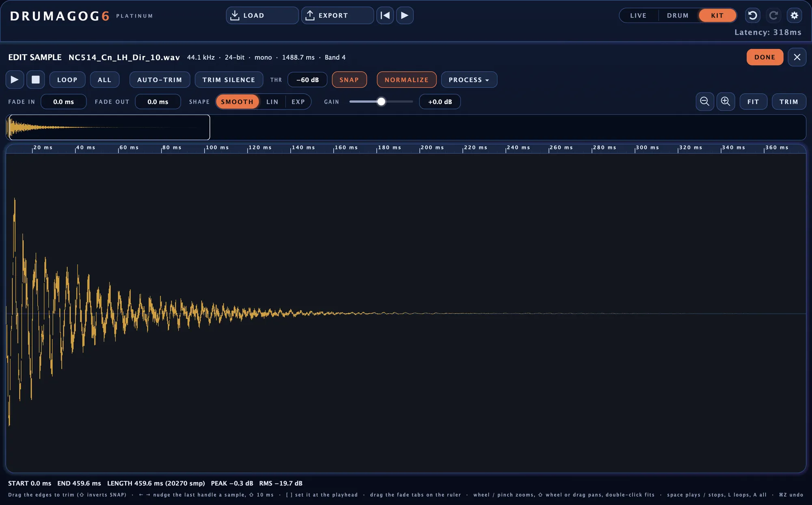Click the FADE IN 0.0 ms field
The image size is (812, 505).
tap(63, 102)
